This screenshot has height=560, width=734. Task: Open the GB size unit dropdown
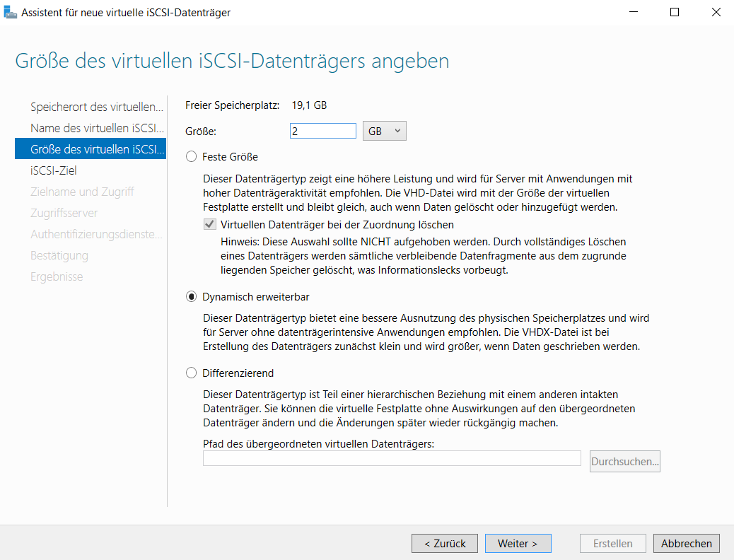pyautogui.click(x=384, y=131)
